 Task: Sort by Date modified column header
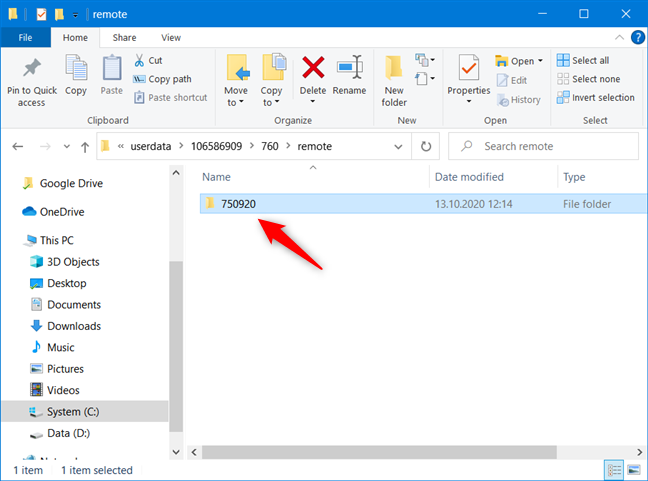click(x=469, y=177)
